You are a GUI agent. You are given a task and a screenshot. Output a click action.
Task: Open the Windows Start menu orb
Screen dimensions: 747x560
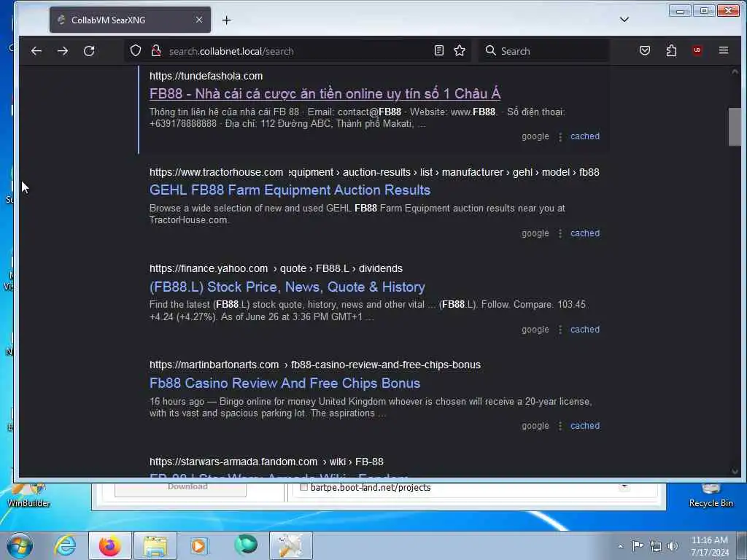pos(20,545)
